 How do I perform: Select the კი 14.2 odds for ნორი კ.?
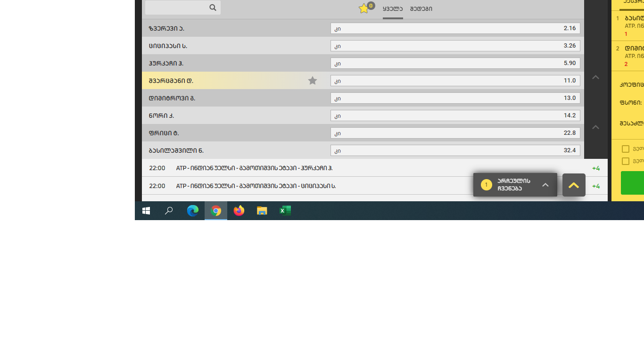[455, 115]
